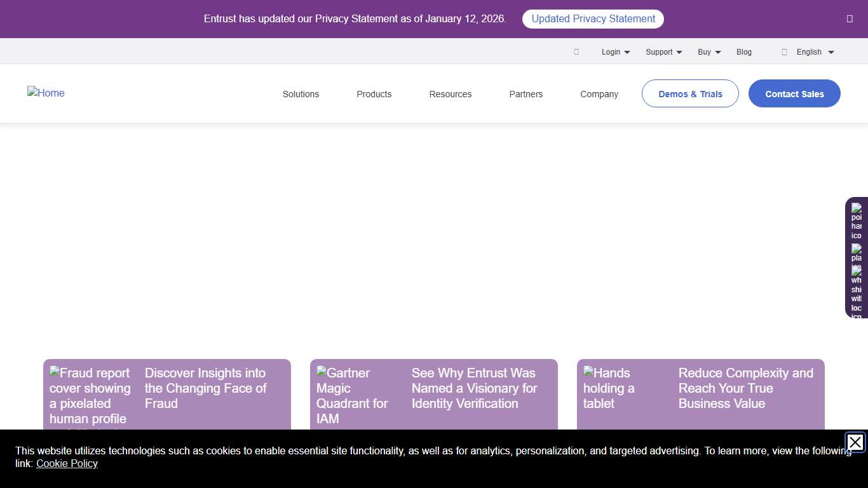Viewport: 868px width, 488px height.
Task: Open the Products menu
Action: point(374,93)
